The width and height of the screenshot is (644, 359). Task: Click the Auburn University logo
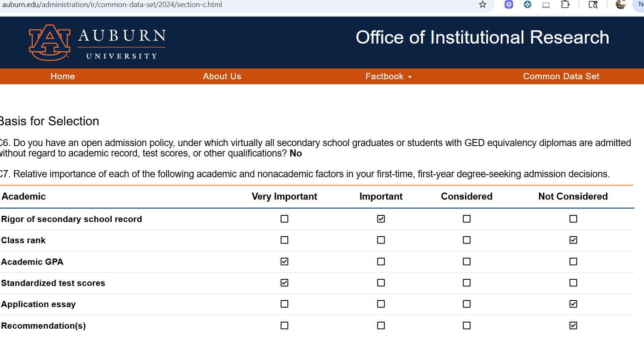tap(97, 42)
